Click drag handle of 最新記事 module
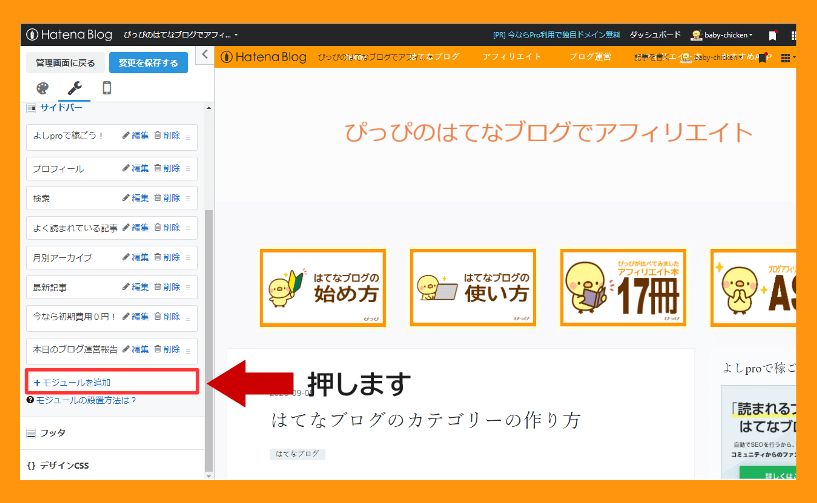The height and width of the screenshot is (503, 817). click(x=188, y=288)
